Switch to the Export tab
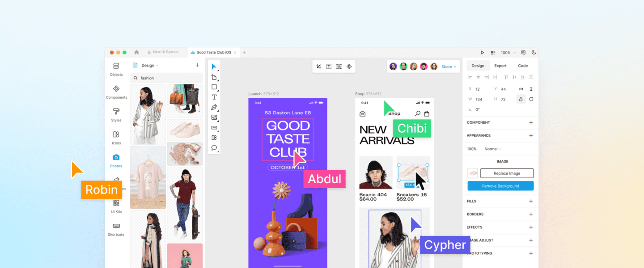Image resolution: width=644 pixels, height=268 pixels. (500, 66)
